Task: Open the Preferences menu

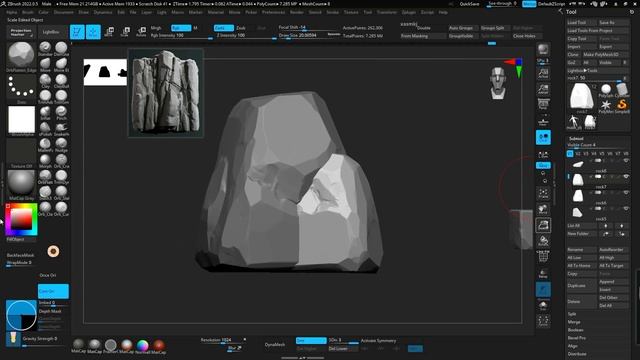Action: pyautogui.click(x=273, y=12)
